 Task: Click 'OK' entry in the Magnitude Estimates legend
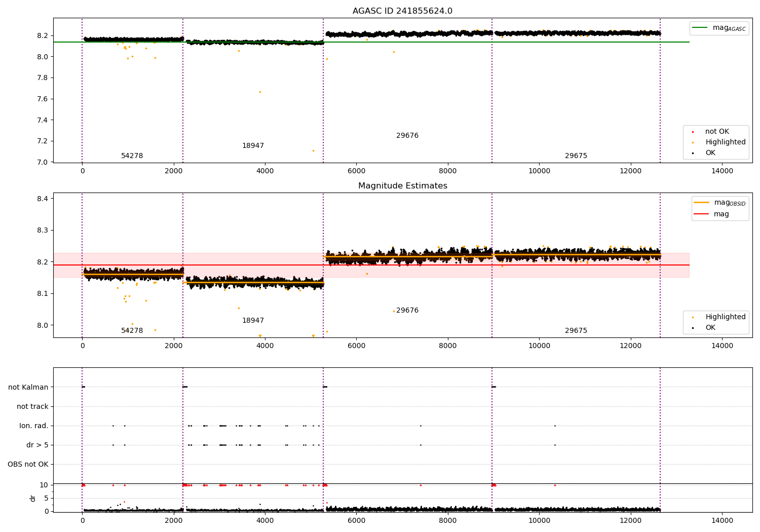point(710,328)
